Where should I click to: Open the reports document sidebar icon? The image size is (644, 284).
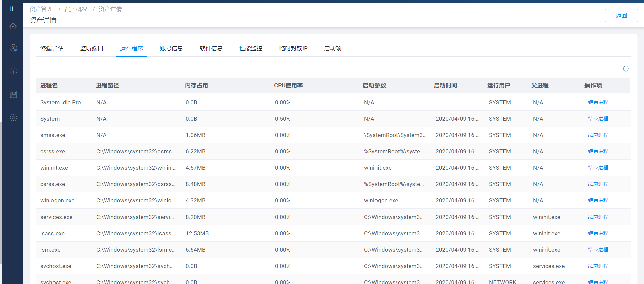pyautogui.click(x=13, y=94)
